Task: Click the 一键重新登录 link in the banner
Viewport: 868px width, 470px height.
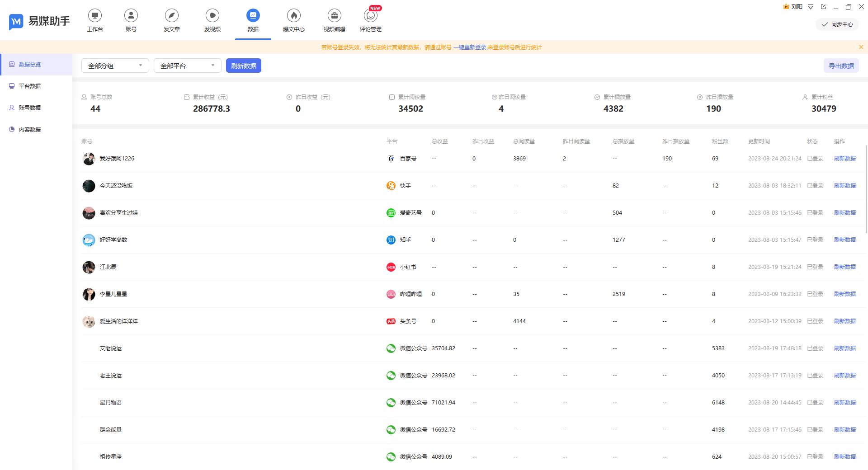Action: tap(469, 47)
